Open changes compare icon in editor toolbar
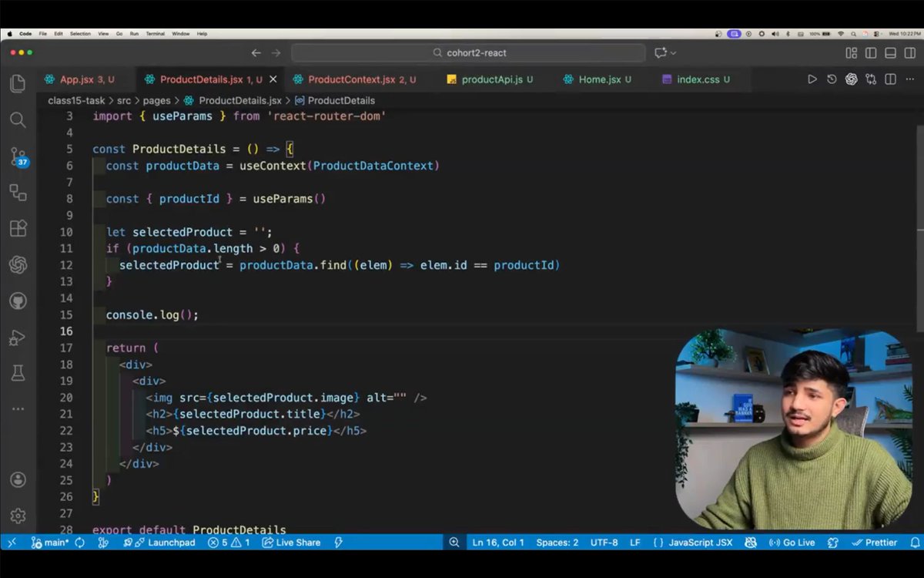Screen dimensions: 924x578 [871, 79]
